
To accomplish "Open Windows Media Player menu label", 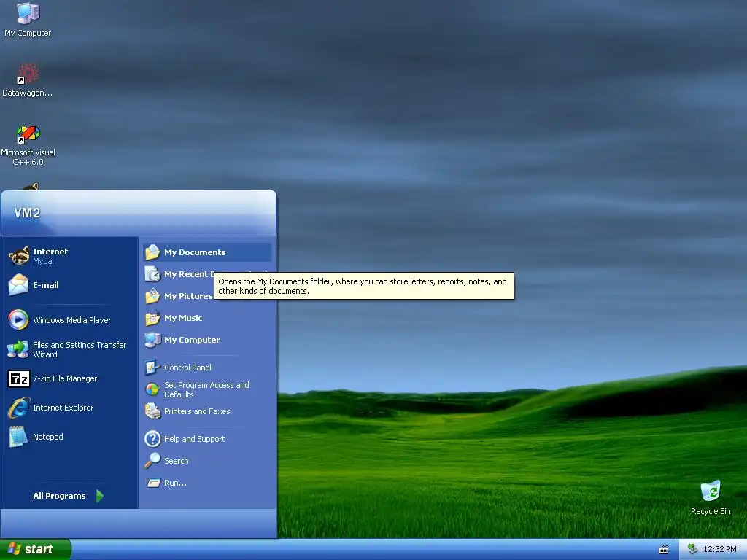I will pos(72,320).
